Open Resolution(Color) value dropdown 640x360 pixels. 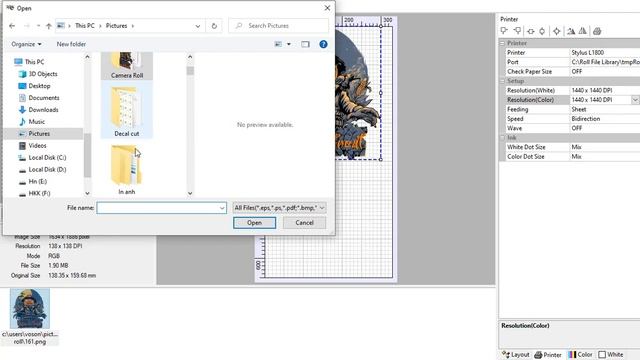click(x=635, y=100)
